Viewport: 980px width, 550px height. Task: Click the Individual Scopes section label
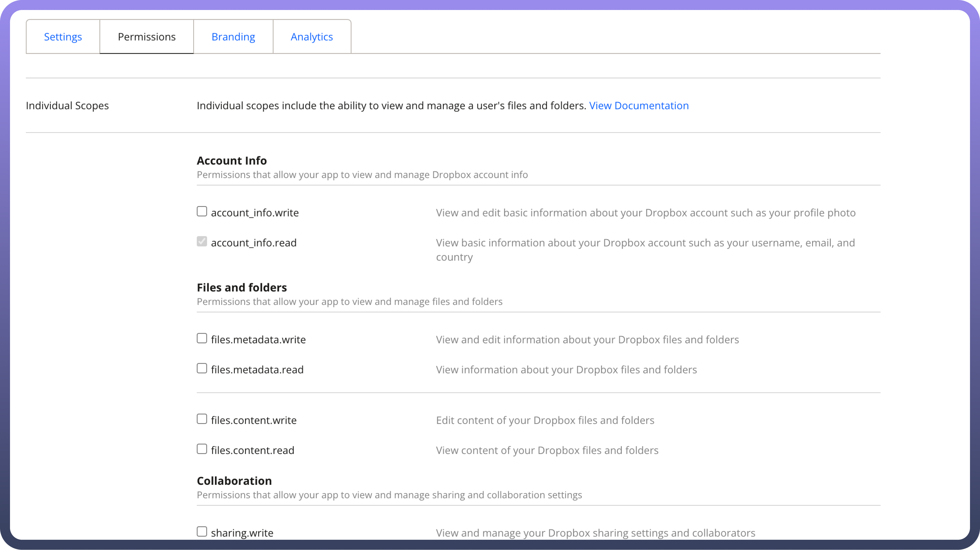tap(67, 105)
